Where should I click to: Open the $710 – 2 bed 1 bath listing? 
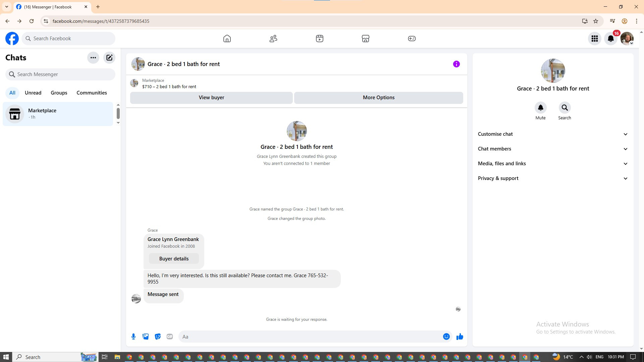pyautogui.click(x=169, y=86)
